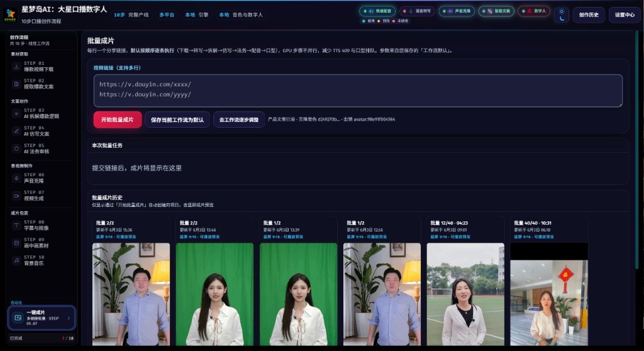The height and width of the screenshot is (351, 644).
Task: Select Step 05 AI法务审核 shield icon
Action: click(16, 149)
